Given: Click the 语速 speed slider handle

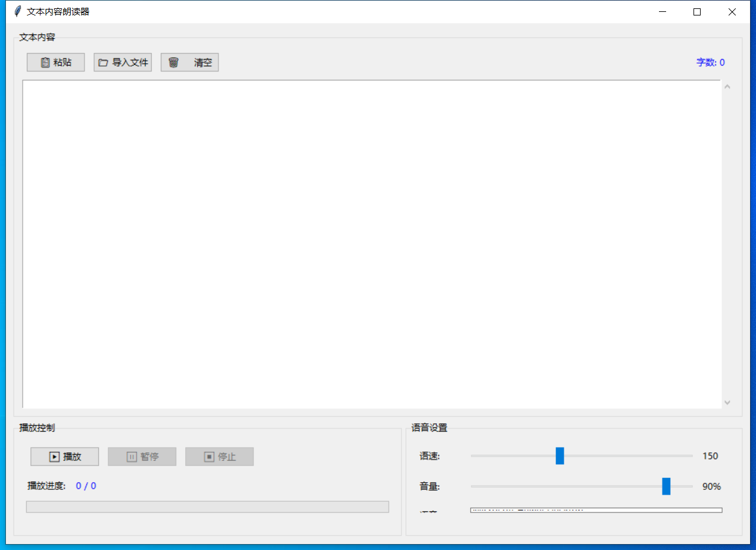Looking at the screenshot, I should [560, 456].
